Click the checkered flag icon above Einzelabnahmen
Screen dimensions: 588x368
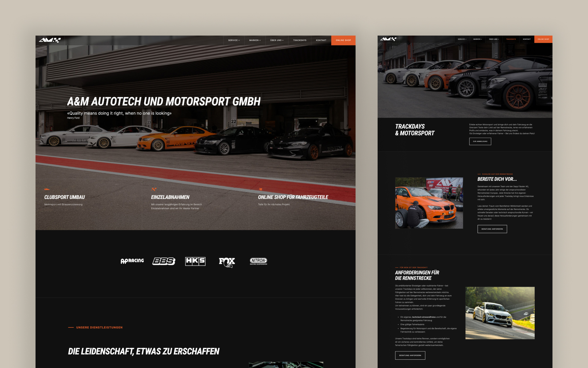154,189
